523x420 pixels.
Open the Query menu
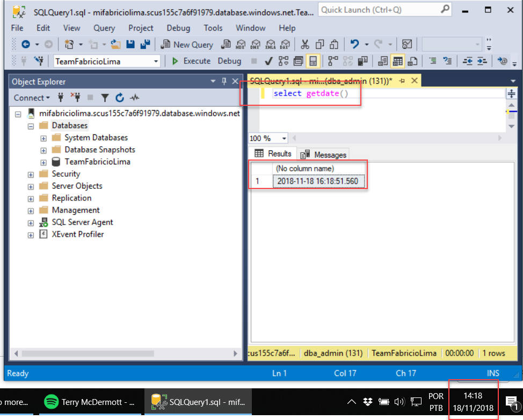pyautogui.click(x=104, y=28)
